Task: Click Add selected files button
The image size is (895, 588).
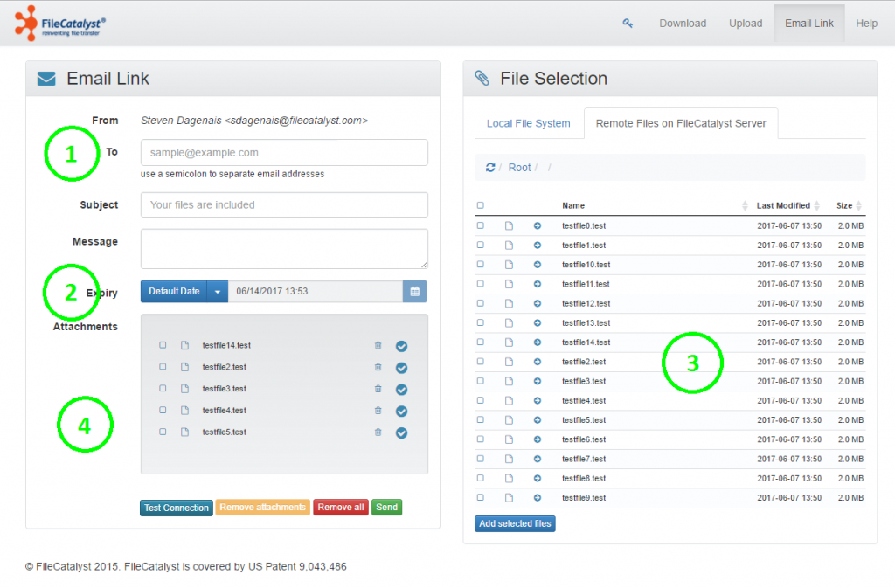Action: pyautogui.click(x=515, y=524)
